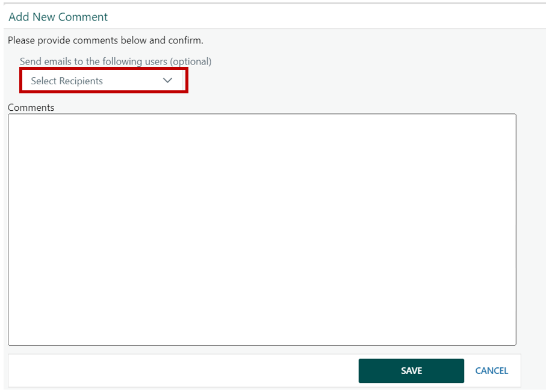Click the SAVE button
This screenshot has width=546, height=392.
(x=411, y=371)
